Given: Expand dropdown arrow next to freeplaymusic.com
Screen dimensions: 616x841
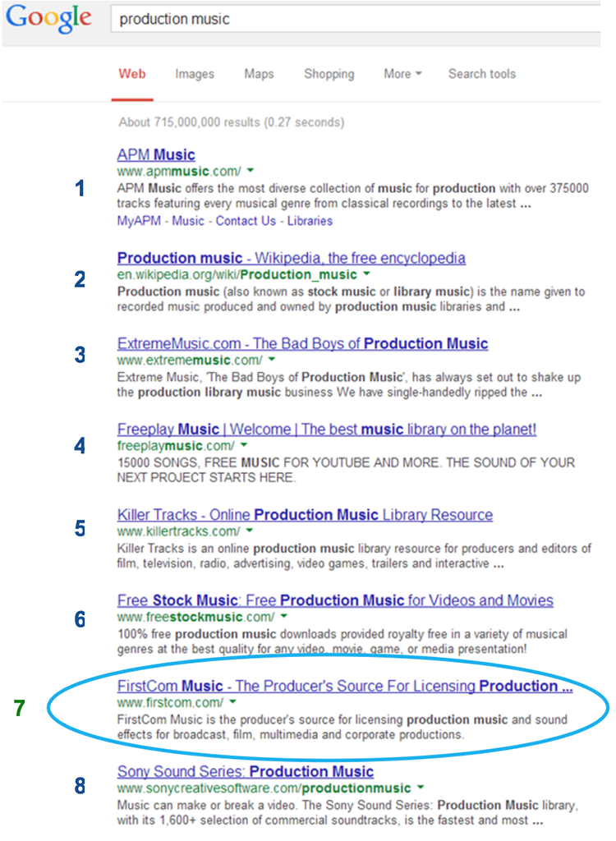Looking at the screenshot, I should 244,445.
